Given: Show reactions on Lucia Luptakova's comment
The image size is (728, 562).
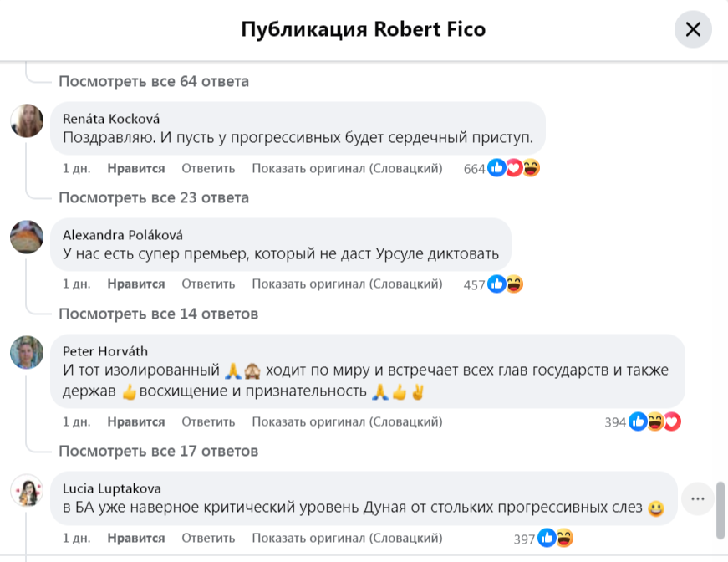Looking at the screenshot, I should tap(555, 538).
